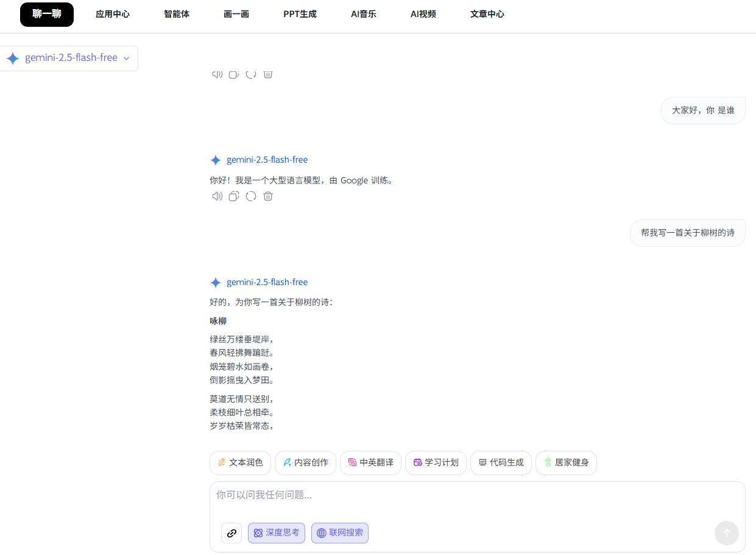The width and height of the screenshot is (756, 555).
Task: Open the gemini-2.5-flash-free model dropdown
Action: [68, 58]
